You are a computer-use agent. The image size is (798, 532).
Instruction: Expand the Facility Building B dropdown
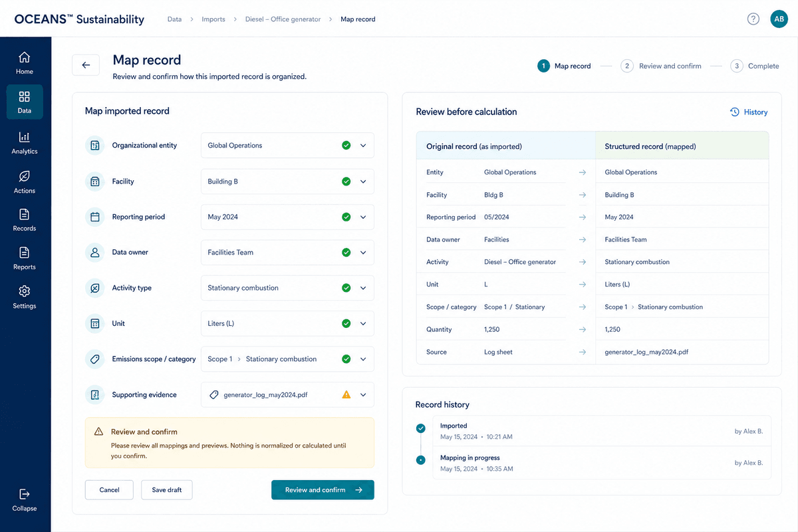pyautogui.click(x=363, y=181)
